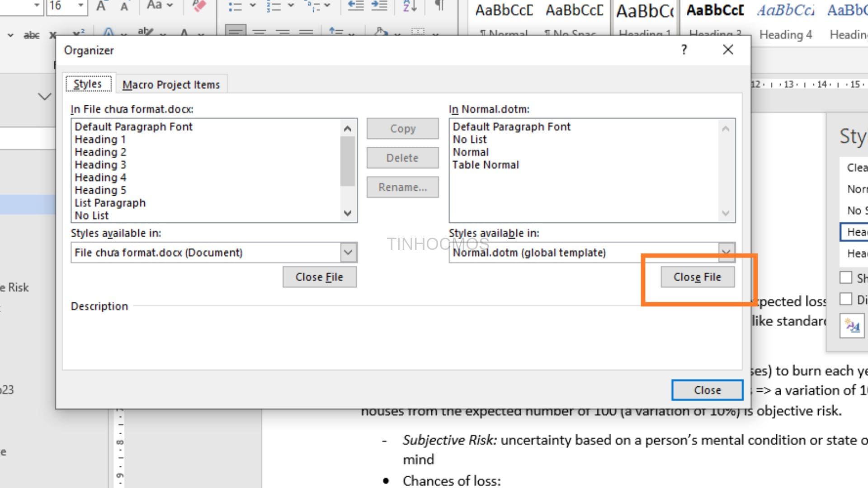Image resolution: width=868 pixels, height=488 pixels.
Task: Click the Delete button in the Organizer dialog
Action: tap(403, 158)
